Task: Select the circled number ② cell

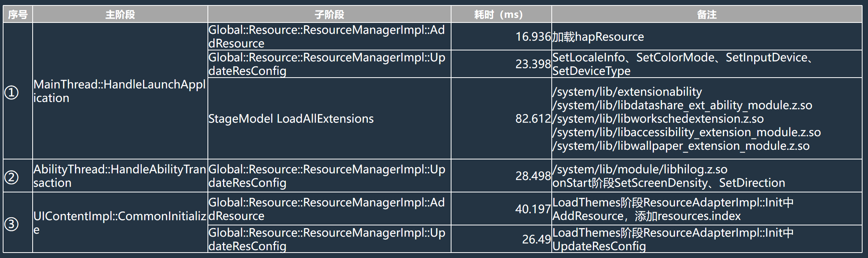Action: [12, 177]
